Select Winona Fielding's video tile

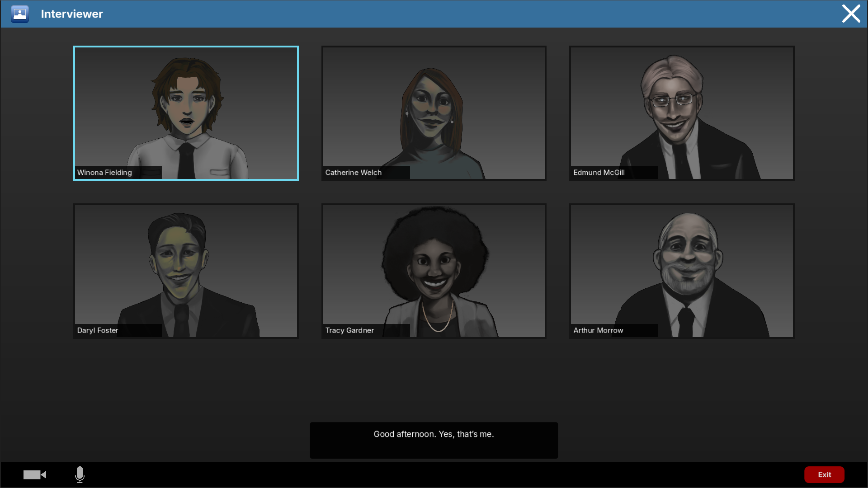click(x=186, y=113)
